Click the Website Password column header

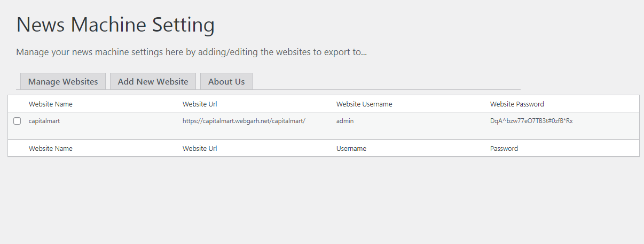point(517,104)
